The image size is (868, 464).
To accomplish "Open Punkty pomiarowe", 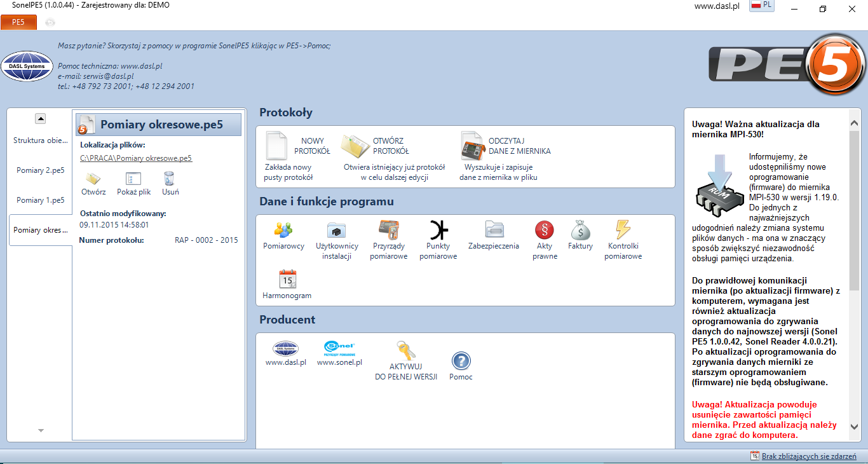I will (438, 240).
